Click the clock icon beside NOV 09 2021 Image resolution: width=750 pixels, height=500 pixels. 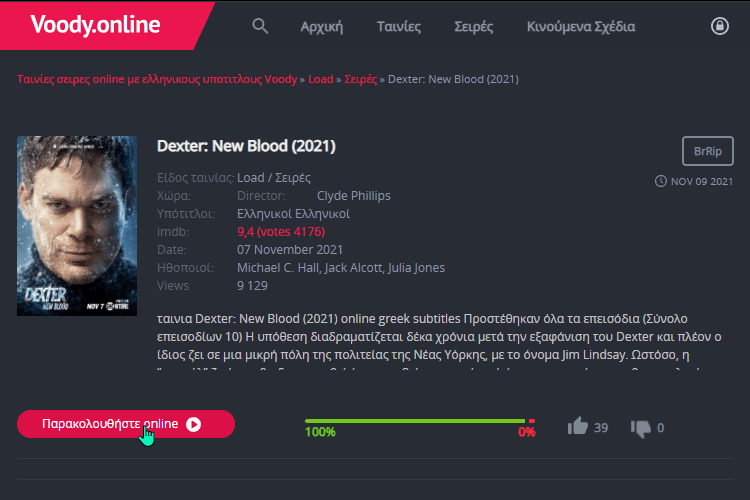[x=661, y=181]
